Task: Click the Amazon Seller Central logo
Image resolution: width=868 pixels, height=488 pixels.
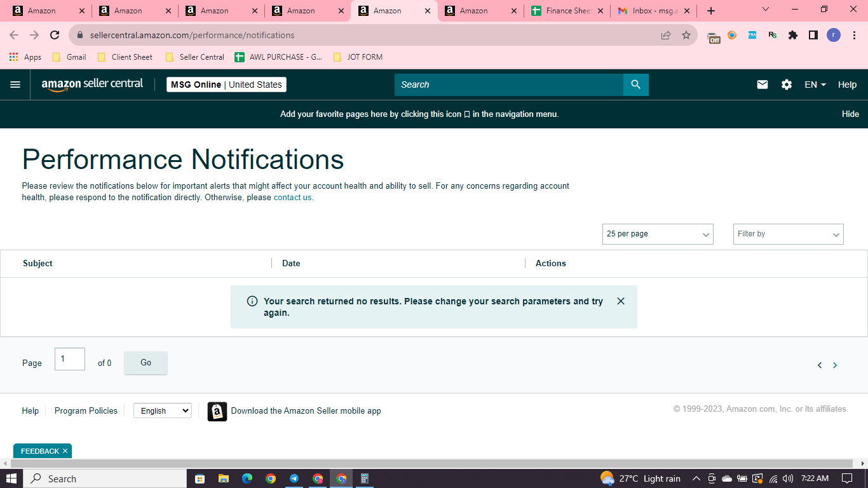Action: click(x=93, y=85)
